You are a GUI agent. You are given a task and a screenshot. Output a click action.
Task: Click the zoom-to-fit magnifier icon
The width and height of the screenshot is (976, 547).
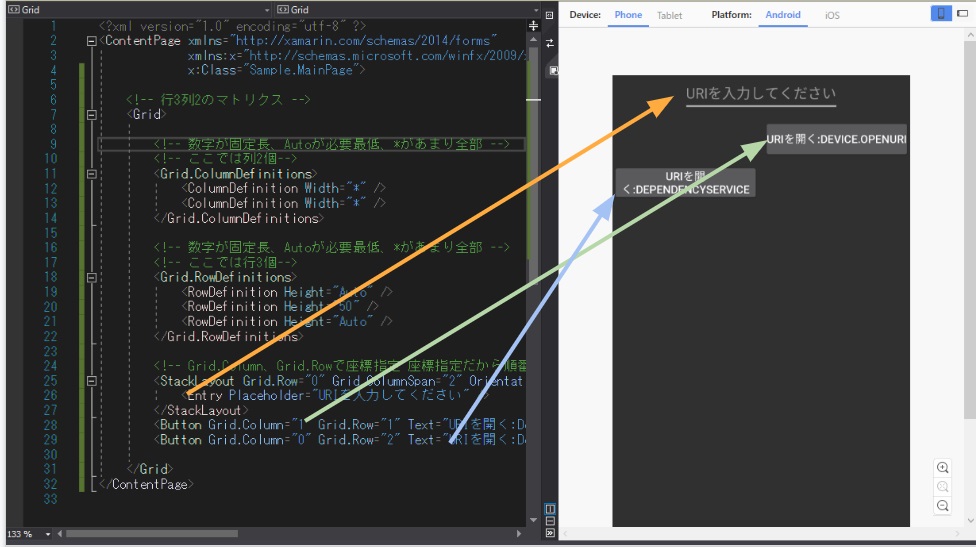click(x=942, y=487)
